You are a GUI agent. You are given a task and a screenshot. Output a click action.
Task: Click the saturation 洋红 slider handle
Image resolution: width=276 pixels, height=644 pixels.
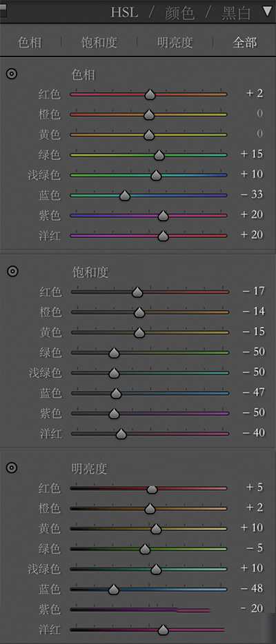(121, 434)
